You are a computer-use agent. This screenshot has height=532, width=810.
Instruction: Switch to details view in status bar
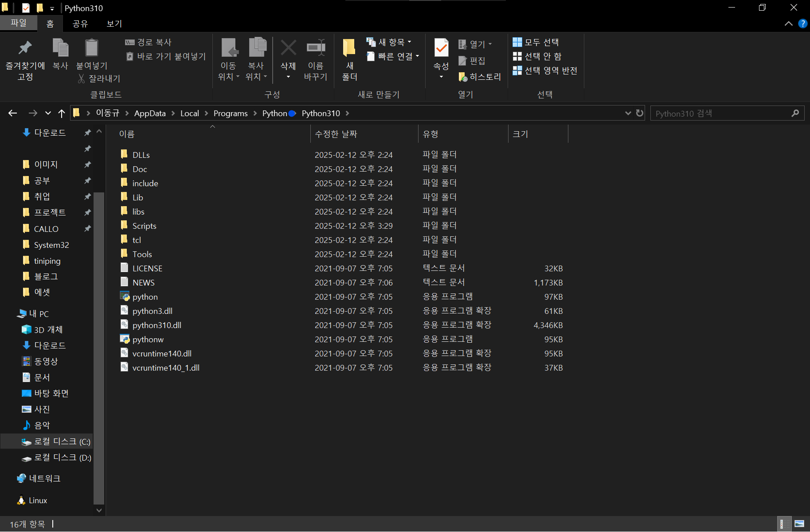coord(784,524)
